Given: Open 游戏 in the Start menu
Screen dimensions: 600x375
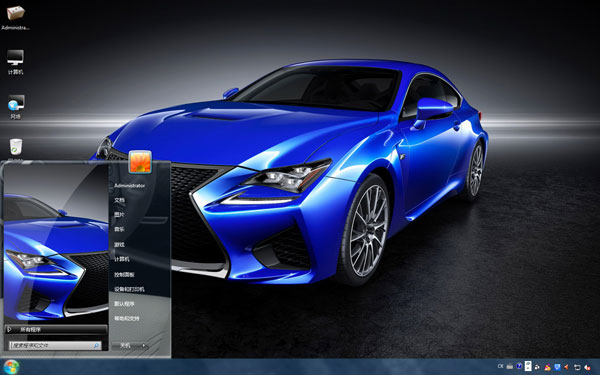Looking at the screenshot, I should tap(119, 245).
